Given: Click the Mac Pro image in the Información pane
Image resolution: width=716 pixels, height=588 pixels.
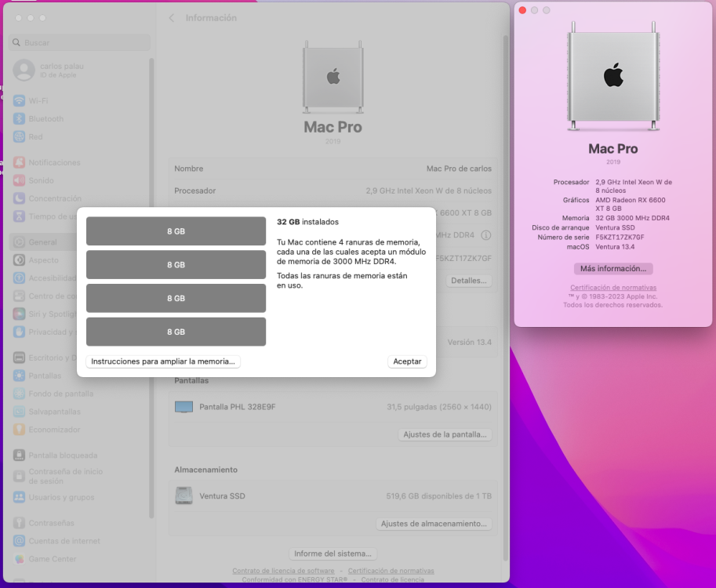Looking at the screenshot, I should (333, 77).
